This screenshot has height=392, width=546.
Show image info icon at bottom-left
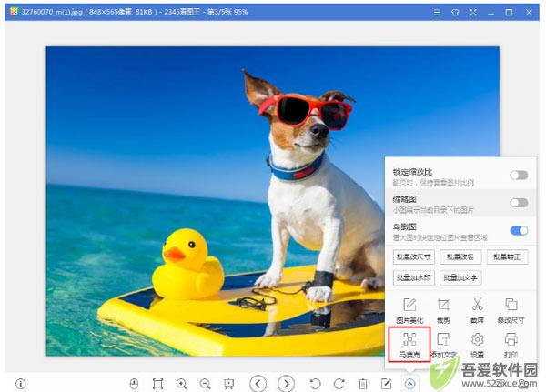click(21, 384)
